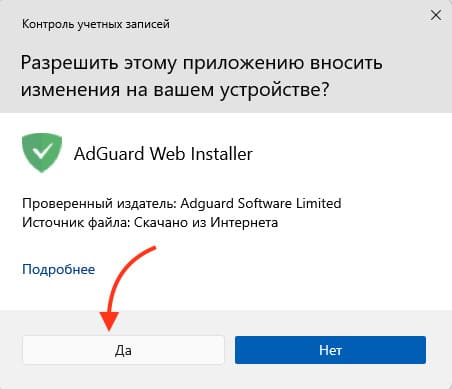Select the Adguard Software Limited publisher name
The width and height of the screenshot is (452, 389).
point(261,203)
